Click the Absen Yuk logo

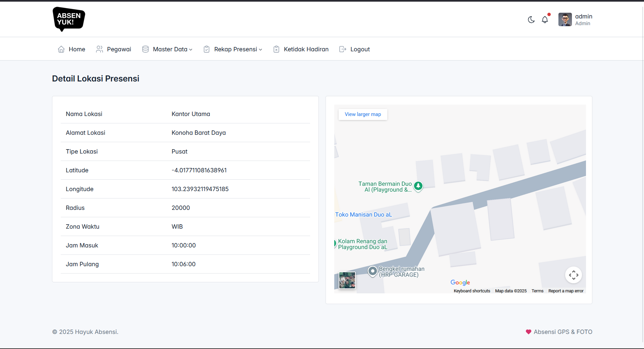click(x=69, y=19)
